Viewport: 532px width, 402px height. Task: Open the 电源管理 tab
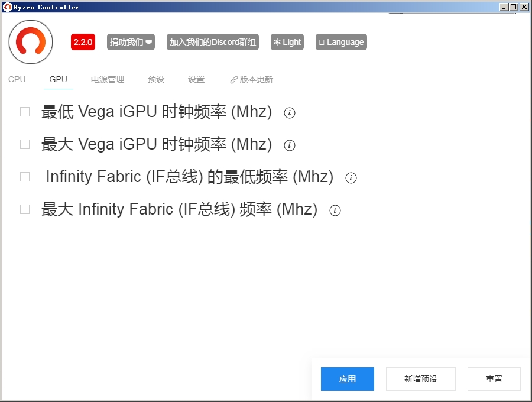[108, 79]
